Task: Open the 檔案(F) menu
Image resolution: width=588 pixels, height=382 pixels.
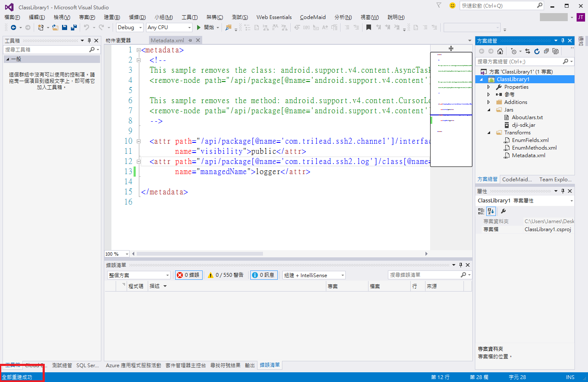Action: 12,17
